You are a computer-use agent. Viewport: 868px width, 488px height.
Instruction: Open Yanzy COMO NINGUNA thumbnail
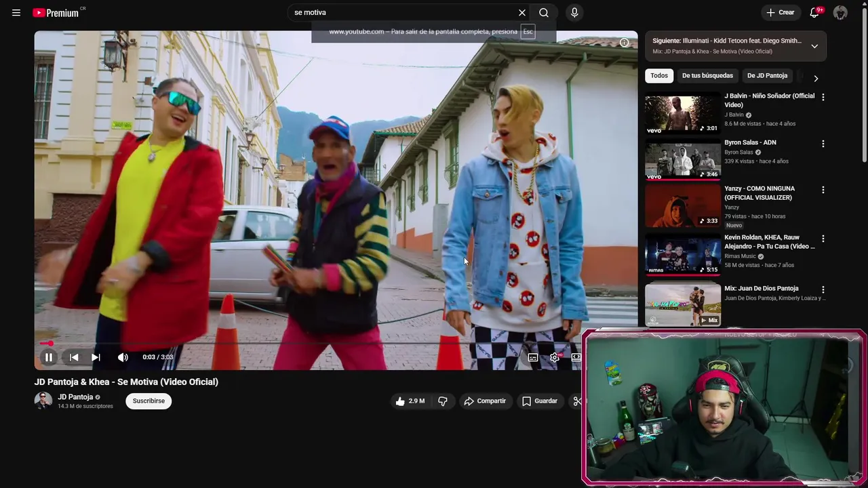683,206
